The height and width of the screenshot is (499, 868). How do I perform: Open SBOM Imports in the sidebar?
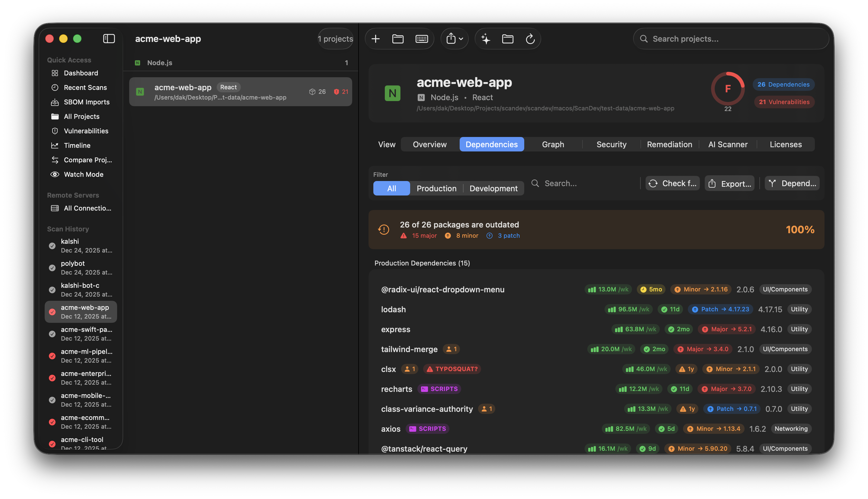pyautogui.click(x=86, y=102)
